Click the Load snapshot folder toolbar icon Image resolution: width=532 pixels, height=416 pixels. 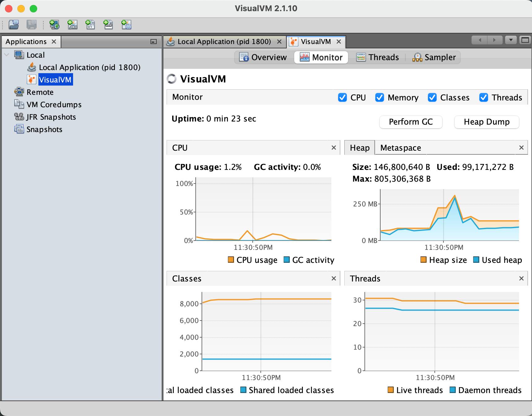[14, 24]
